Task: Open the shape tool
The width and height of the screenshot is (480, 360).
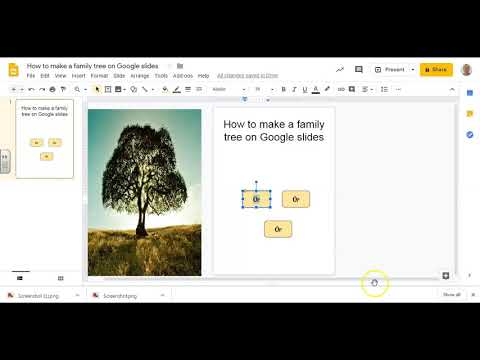Action: pyautogui.click(x=133, y=89)
